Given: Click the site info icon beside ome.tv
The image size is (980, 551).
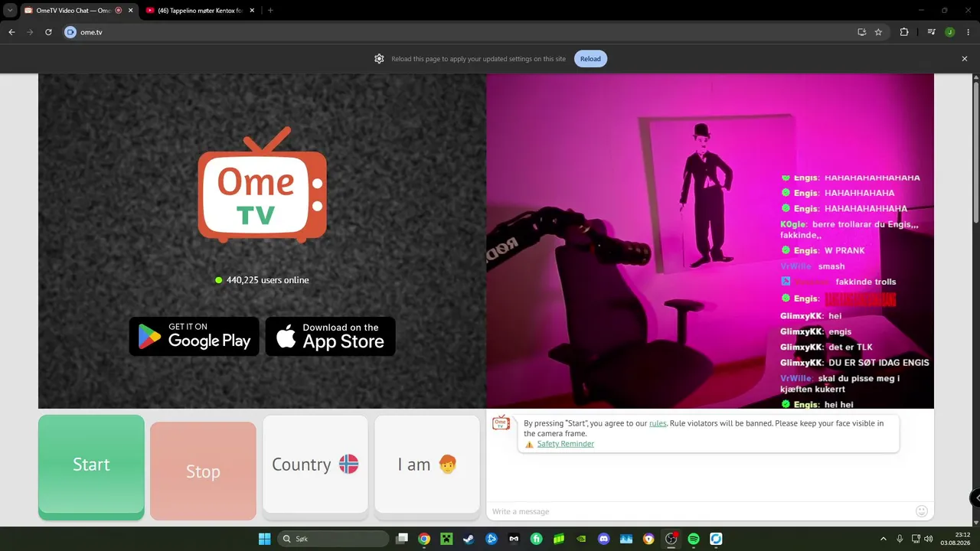Looking at the screenshot, I should coord(70,32).
